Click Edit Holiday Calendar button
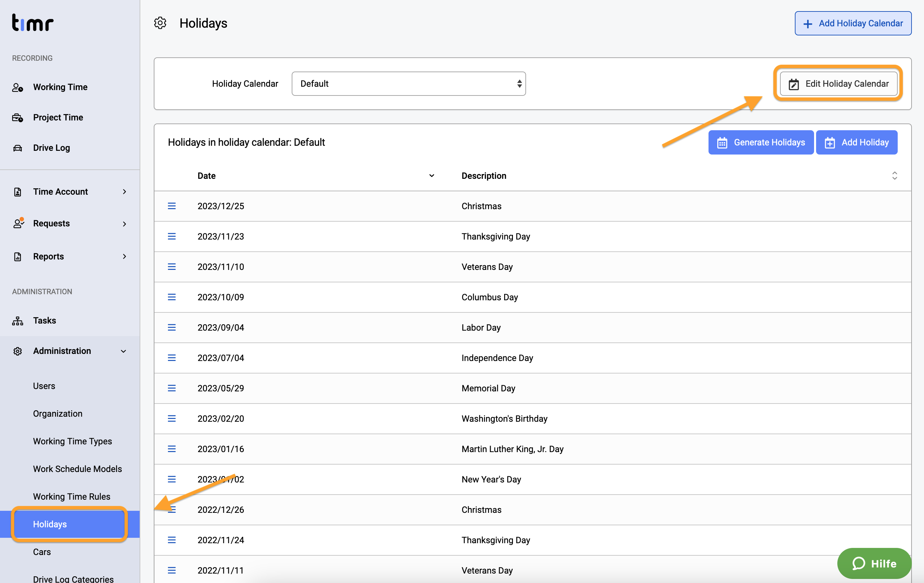 coord(838,84)
